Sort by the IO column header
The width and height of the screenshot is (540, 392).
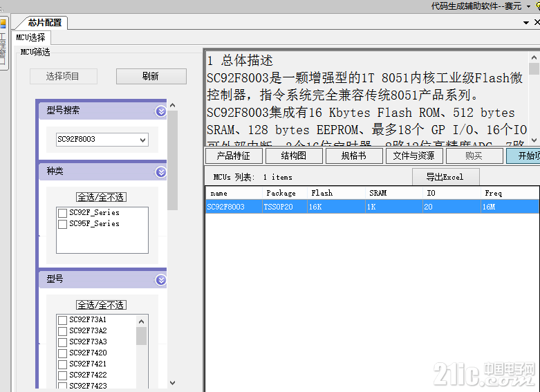pyautogui.click(x=451, y=194)
